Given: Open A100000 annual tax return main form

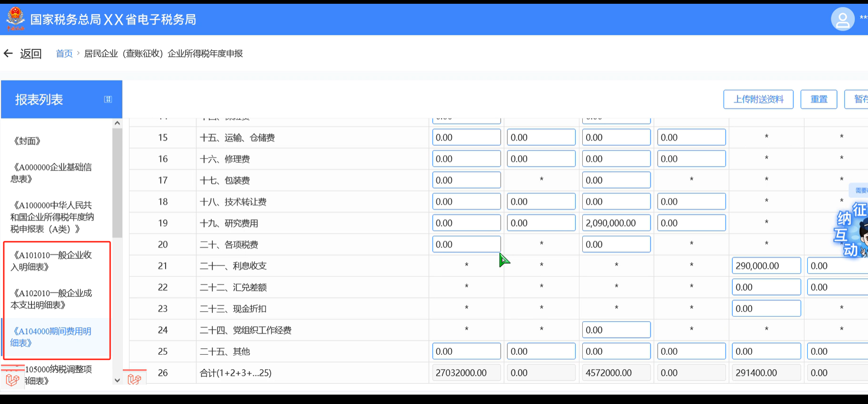Looking at the screenshot, I should [x=52, y=217].
